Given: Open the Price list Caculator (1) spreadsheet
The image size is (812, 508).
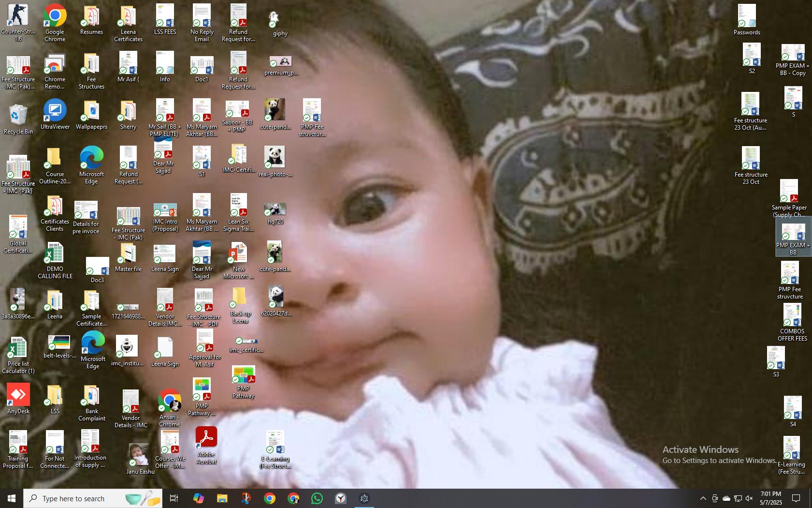Looking at the screenshot, I should [18, 356].
